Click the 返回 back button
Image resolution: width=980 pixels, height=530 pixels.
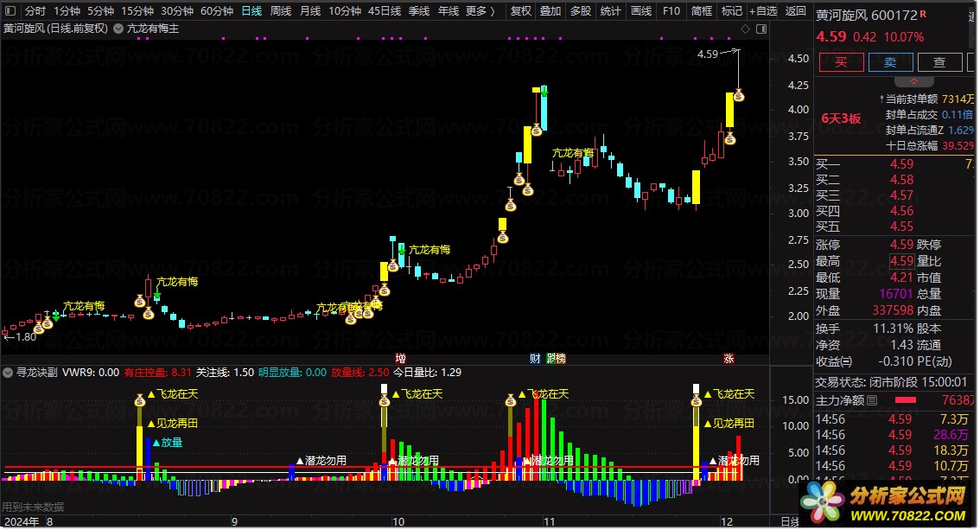(795, 10)
